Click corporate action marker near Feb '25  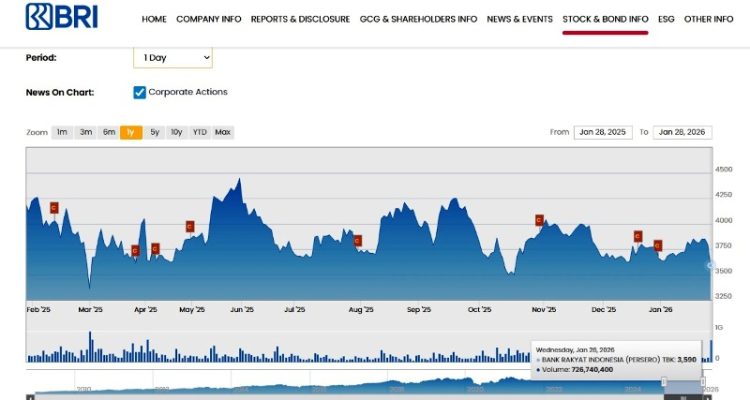[54, 208]
